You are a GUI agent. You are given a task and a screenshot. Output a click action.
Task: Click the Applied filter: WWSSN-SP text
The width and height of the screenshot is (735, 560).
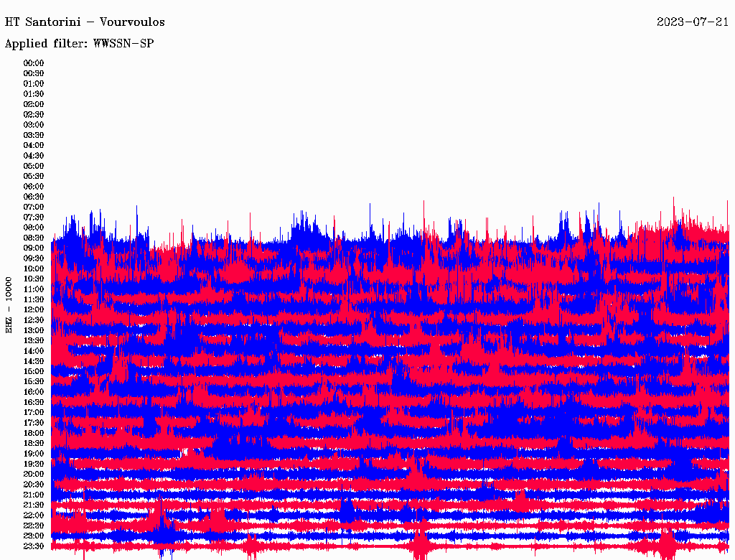click(79, 44)
